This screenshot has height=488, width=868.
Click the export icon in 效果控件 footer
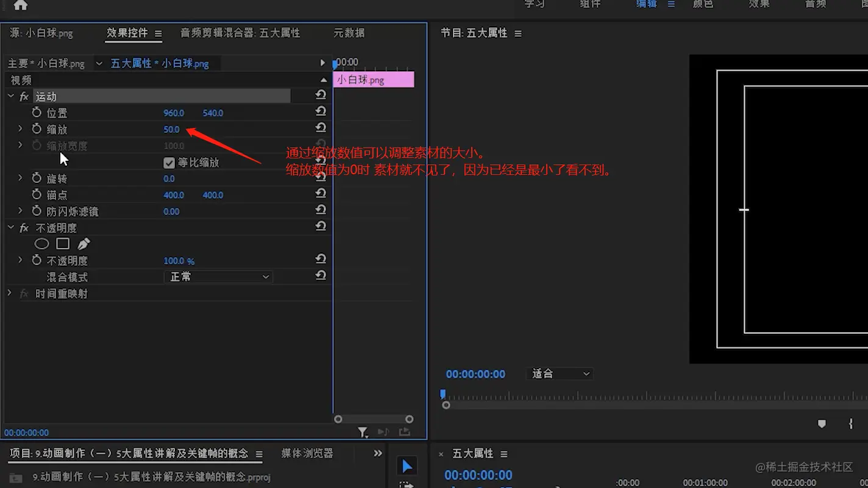pyautogui.click(x=404, y=432)
